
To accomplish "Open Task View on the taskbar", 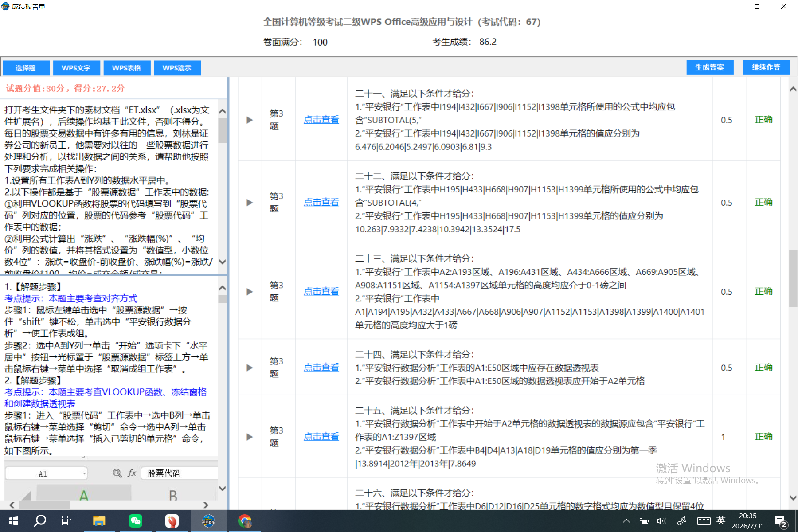I will (66, 521).
